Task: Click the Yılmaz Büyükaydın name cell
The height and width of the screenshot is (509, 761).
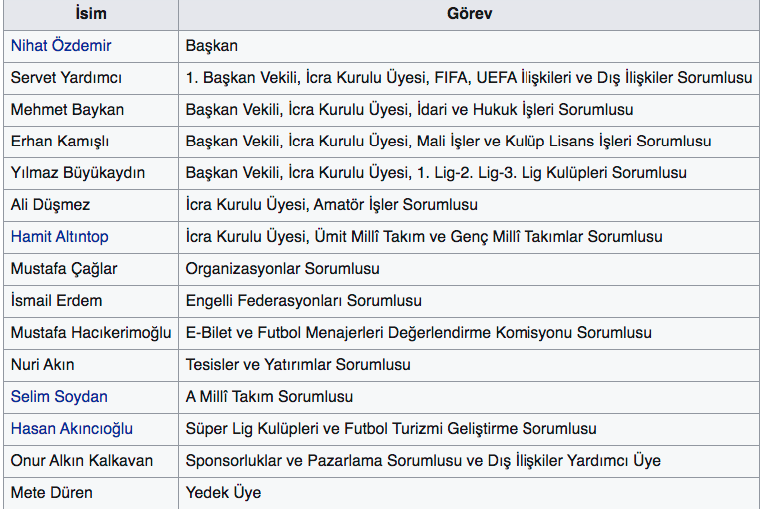Action: coord(77,173)
